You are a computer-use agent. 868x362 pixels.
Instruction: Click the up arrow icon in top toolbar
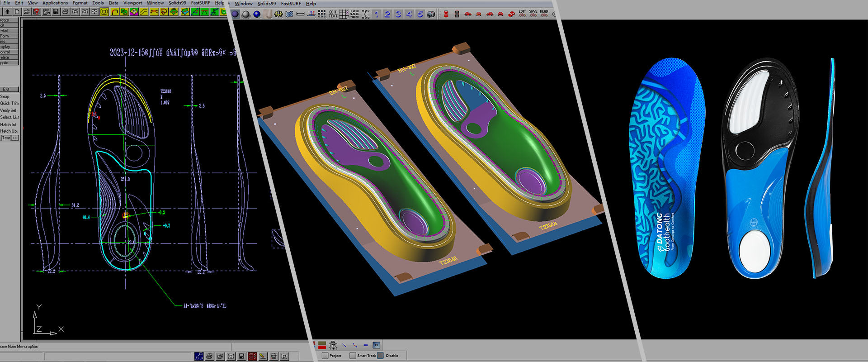pyautogui.click(x=8, y=12)
